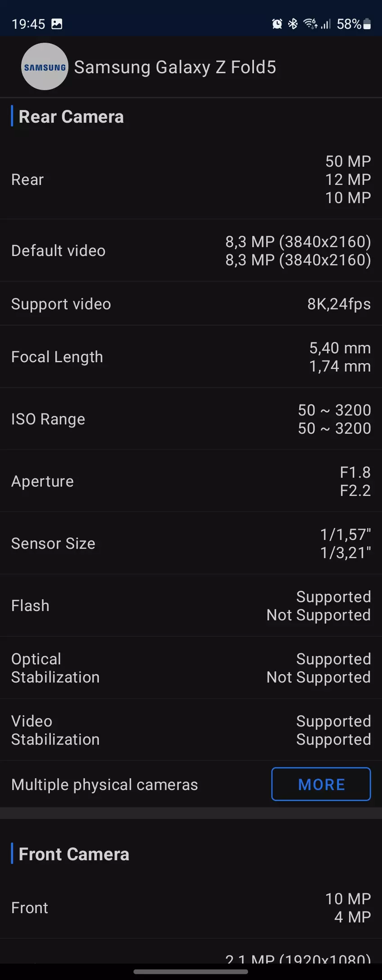Tap the picture notification icon

coord(57,24)
